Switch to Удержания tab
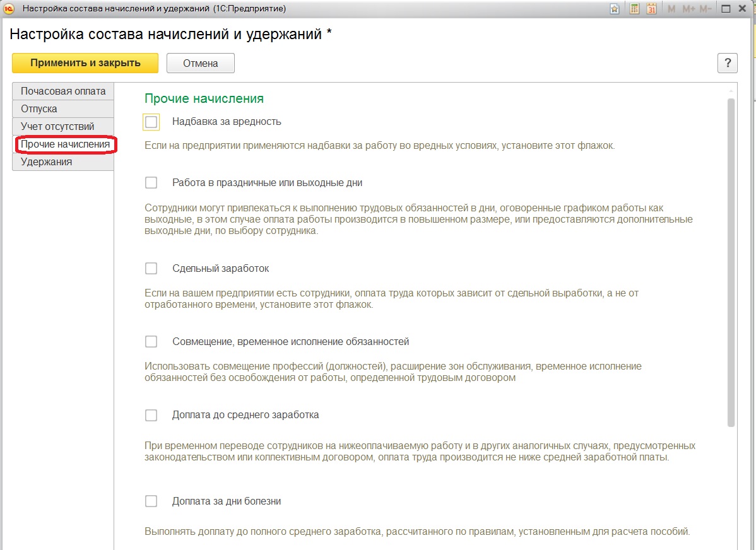Image resolution: width=756 pixels, height=550 pixels. (63, 162)
